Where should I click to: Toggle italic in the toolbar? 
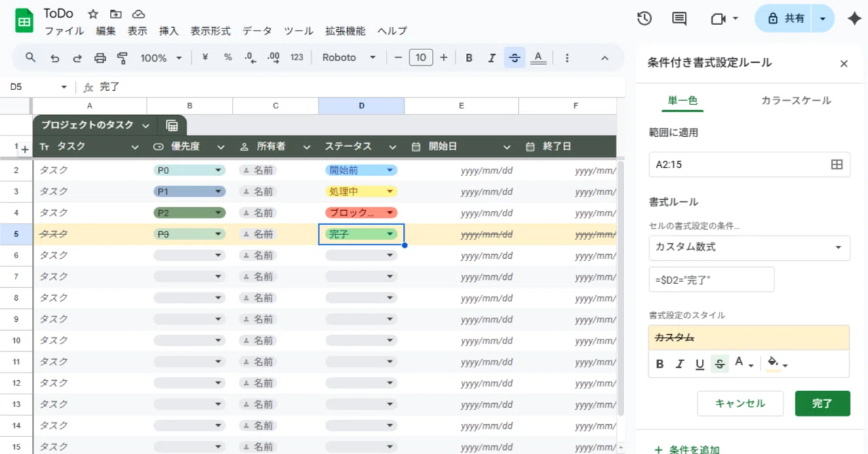[492, 58]
